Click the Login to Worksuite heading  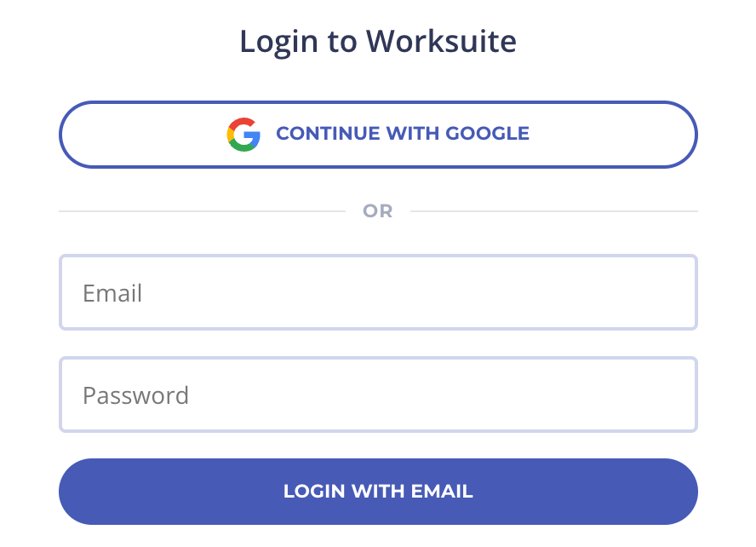coord(378,40)
